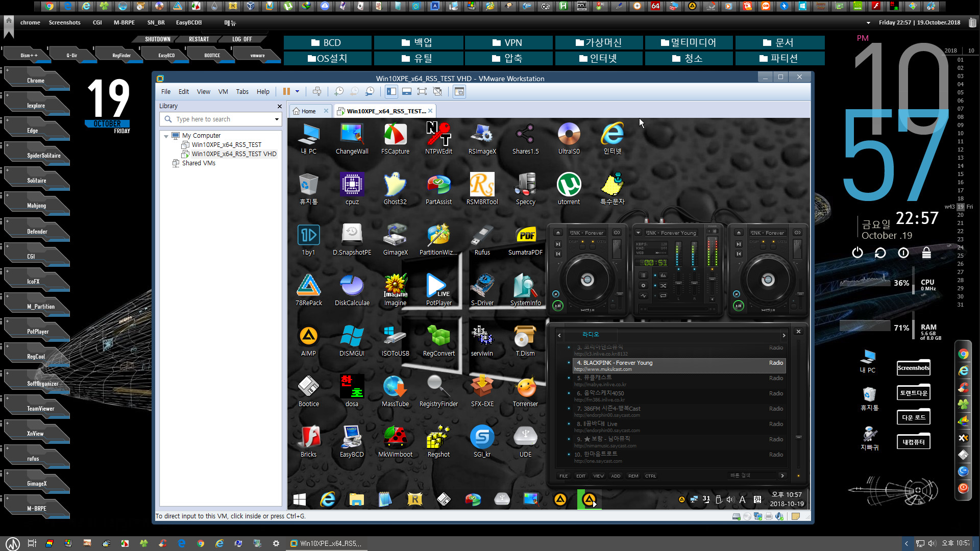Open the VMware File menu

[166, 92]
